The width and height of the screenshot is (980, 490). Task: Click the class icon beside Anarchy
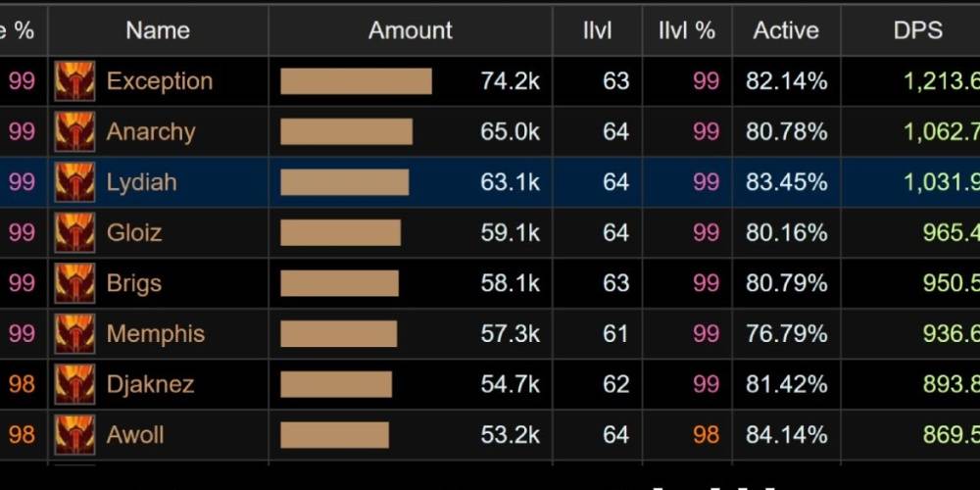click(x=74, y=132)
